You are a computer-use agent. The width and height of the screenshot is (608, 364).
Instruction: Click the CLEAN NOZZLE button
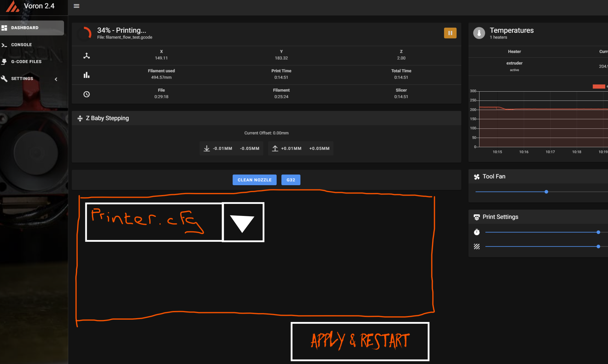tap(254, 180)
